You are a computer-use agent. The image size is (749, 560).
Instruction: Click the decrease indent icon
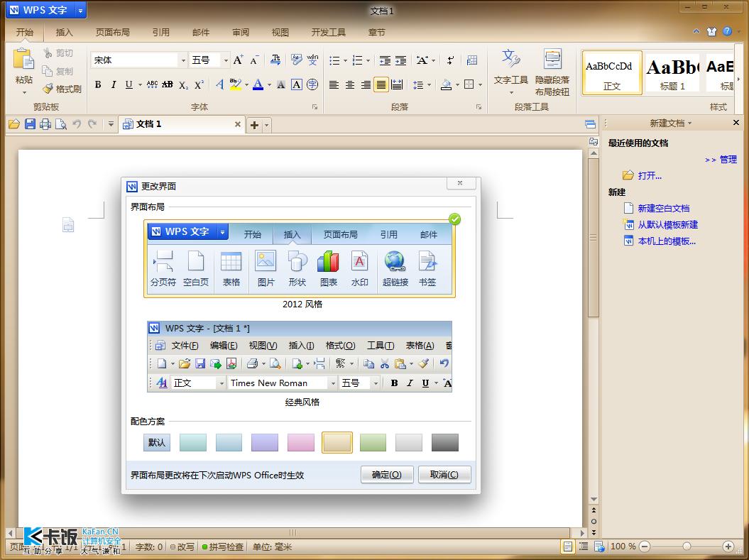(x=385, y=60)
